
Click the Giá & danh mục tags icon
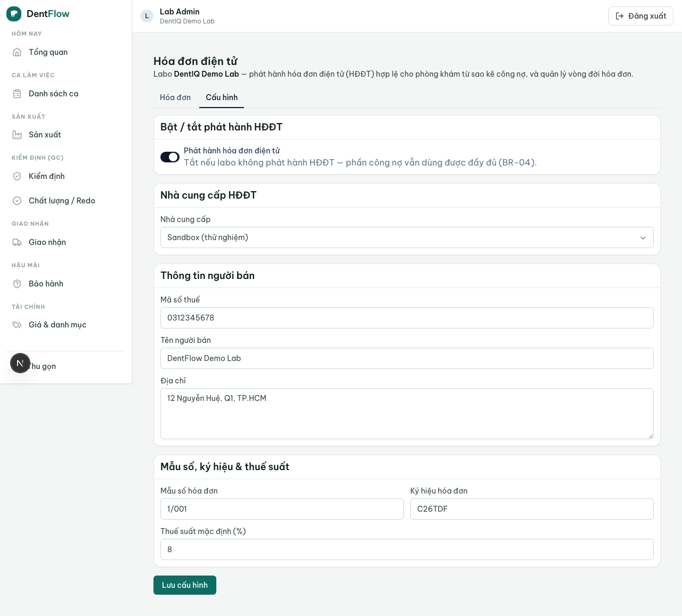pos(17,325)
